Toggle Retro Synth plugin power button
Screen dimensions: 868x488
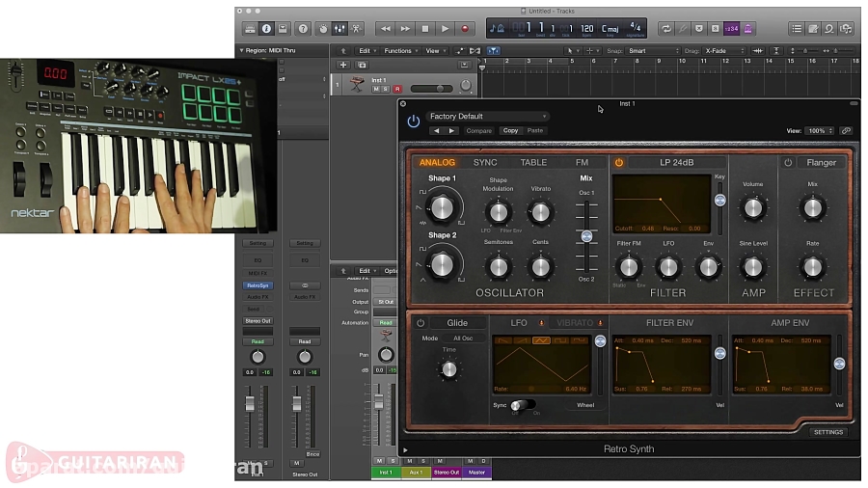(414, 122)
